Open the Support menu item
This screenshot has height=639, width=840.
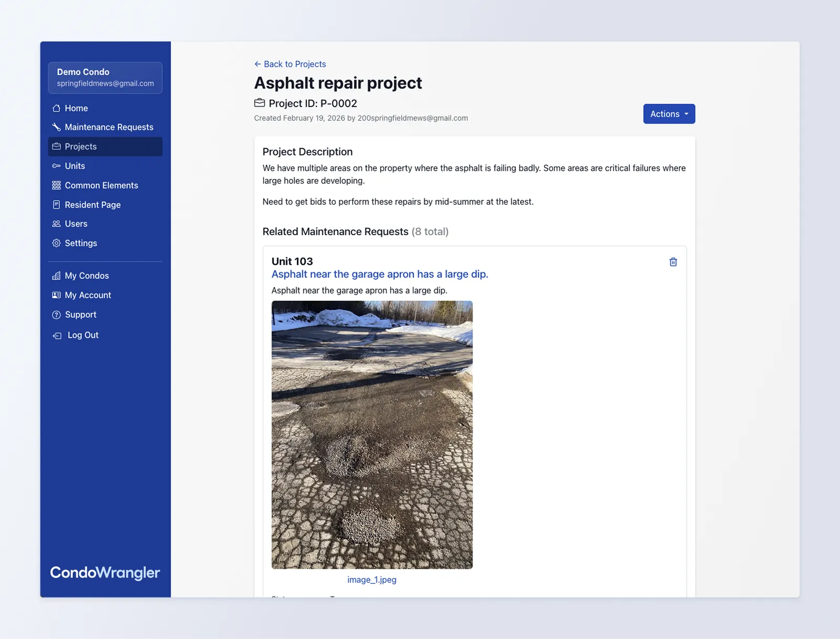tap(105, 315)
